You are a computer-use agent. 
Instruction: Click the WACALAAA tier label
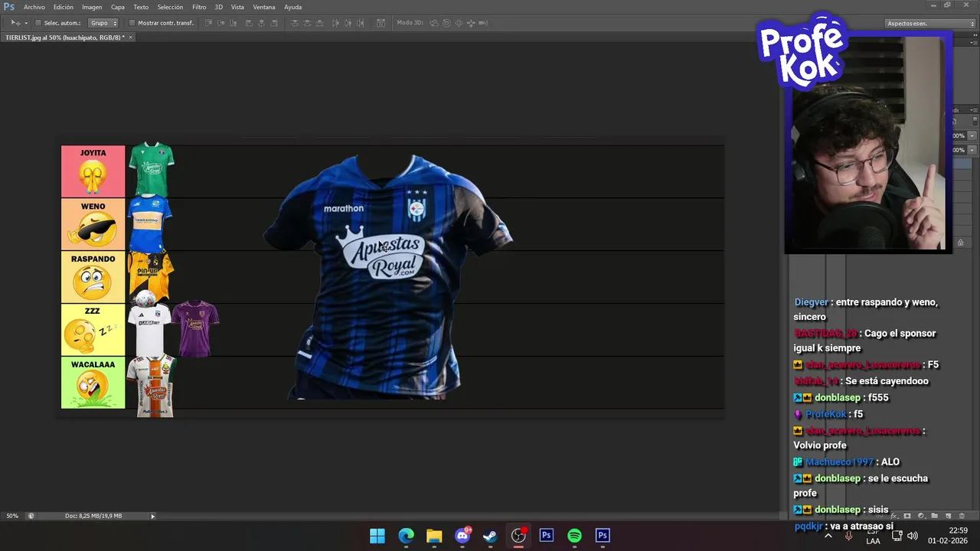93,383
